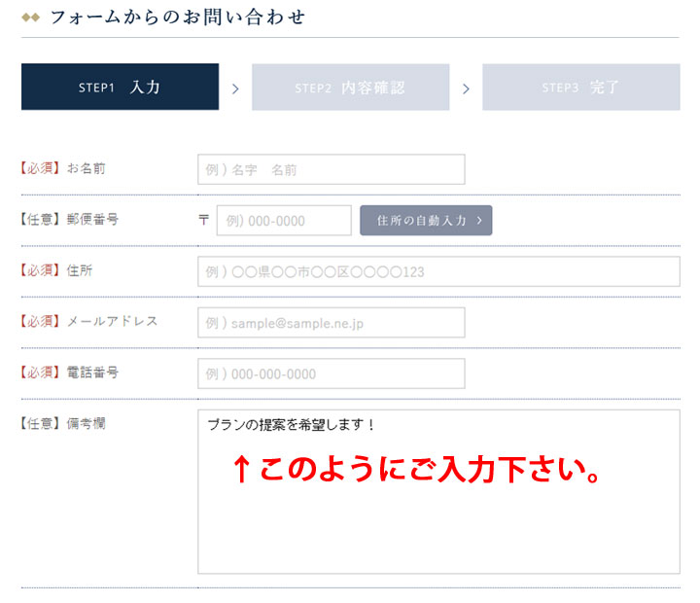
Task: Click the 【必須】電話番号 label
Action: (69, 372)
